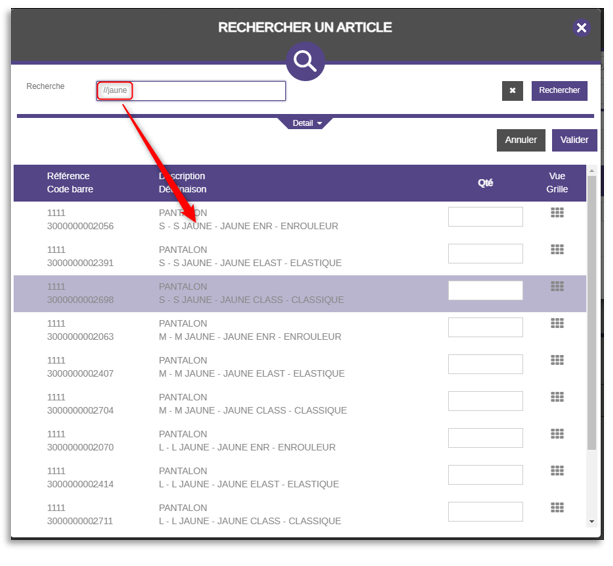This screenshot has width=613, height=566.
Task: Click the Référence column header
Action: (x=68, y=176)
